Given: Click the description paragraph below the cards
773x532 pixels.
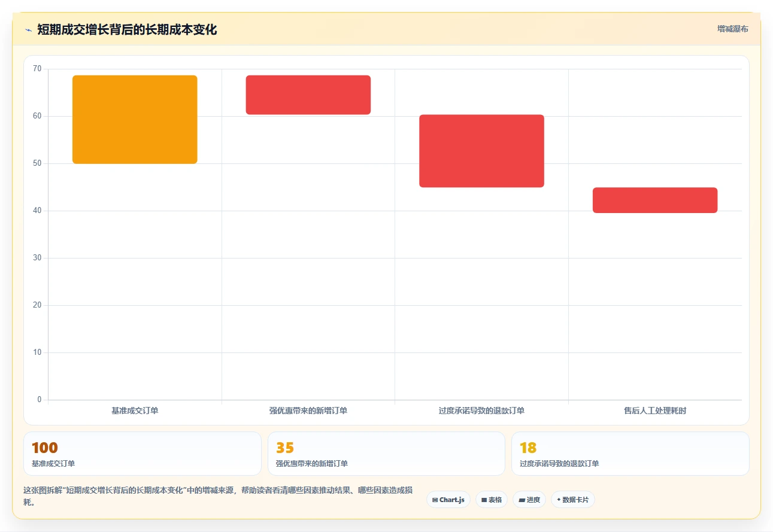Looking at the screenshot, I should [x=218, y=496].
